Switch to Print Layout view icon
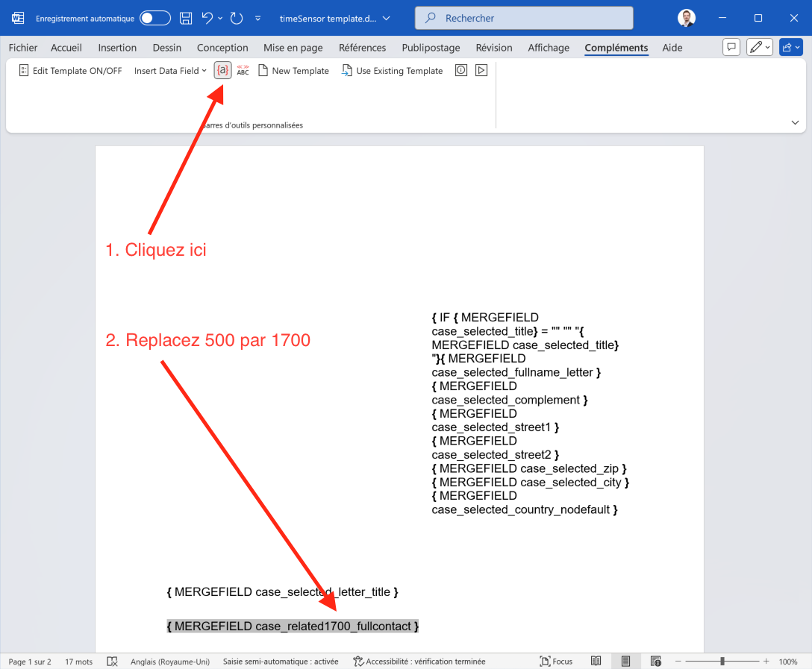The height and width of the screenshot is (669, 812). click(625, 662)
